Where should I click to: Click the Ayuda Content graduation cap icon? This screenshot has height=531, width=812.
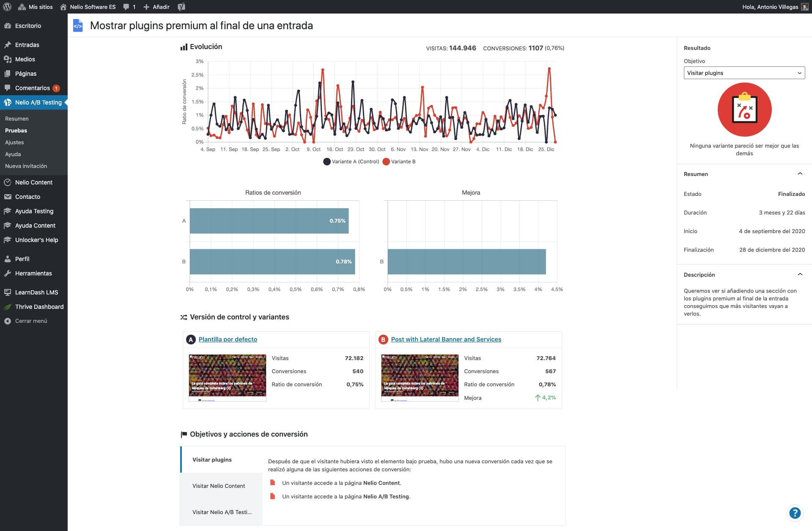(8, 226)
